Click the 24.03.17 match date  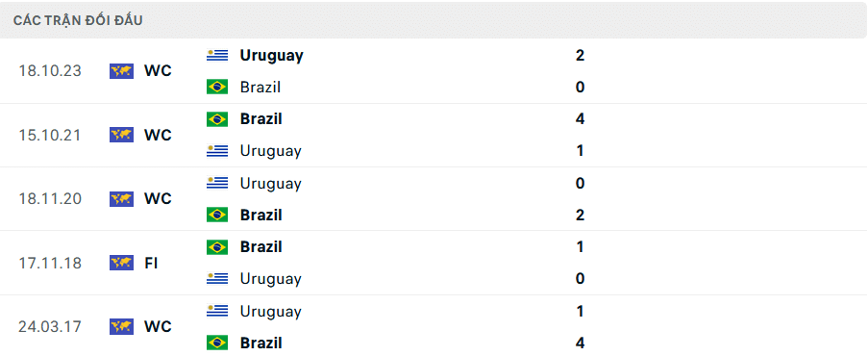click(50, 326)
